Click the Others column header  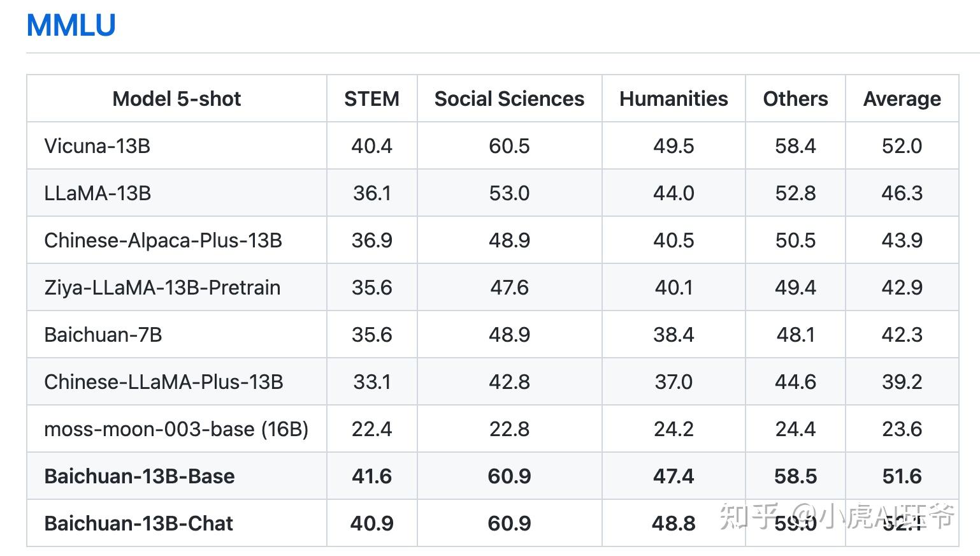tap(795, 99)
